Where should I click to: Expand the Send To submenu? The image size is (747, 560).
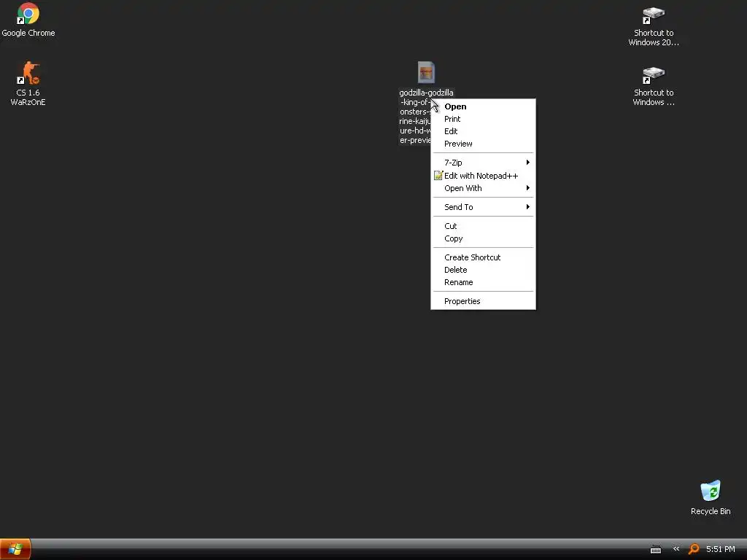[x=483, y=207]
